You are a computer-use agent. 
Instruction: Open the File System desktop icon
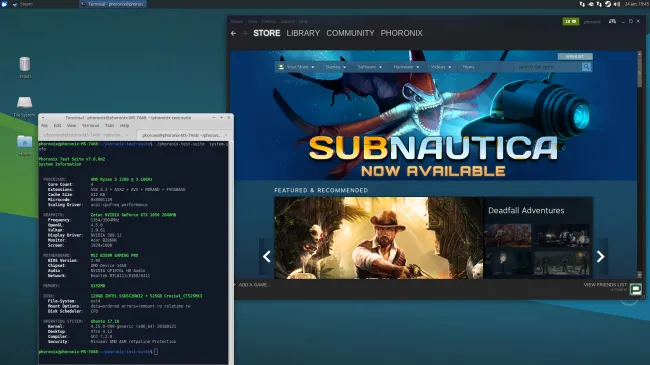pyautogui.click(x=24, y=107)
